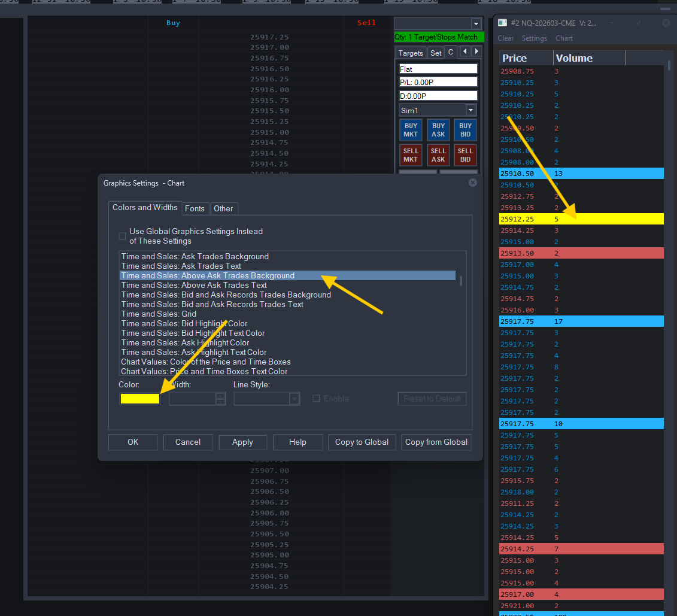Select Time and Sales: Grid list item
This screenshot has width=677, height=616.
[x=159, y=314]
